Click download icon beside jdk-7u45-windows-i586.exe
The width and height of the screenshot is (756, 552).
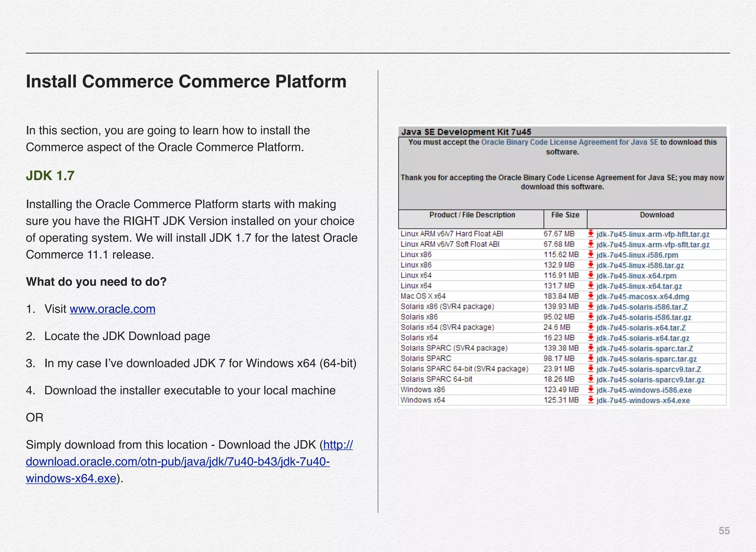[x=591, y=389]
